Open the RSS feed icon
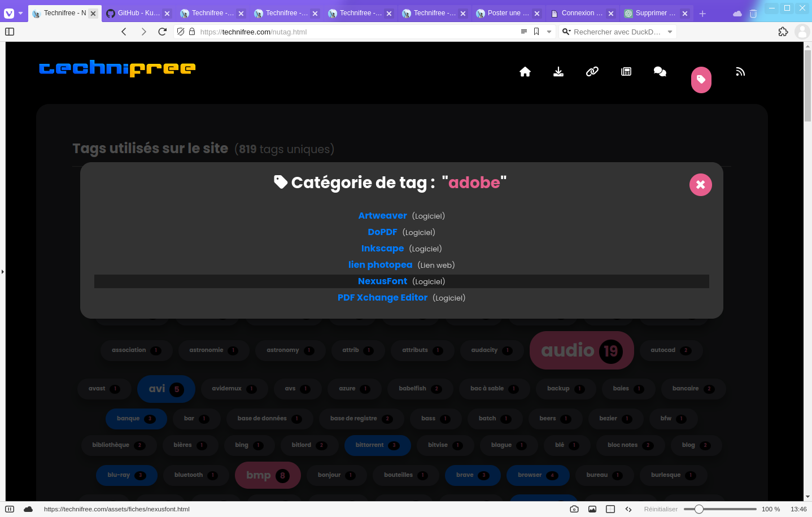This screenshot has width=812, height=517. click(x=740, y=72)
